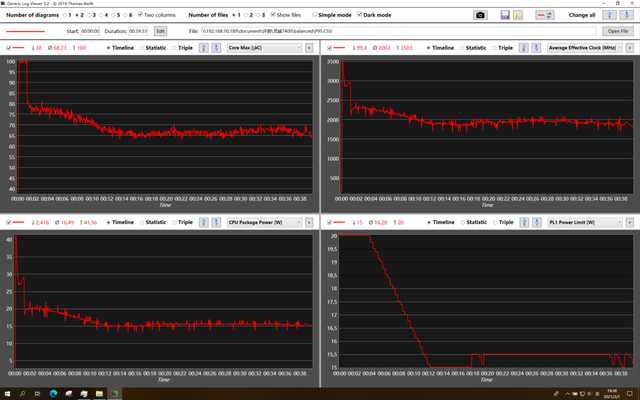Set number of diagrams to 6
640x400 pixels.
[x=126, y=15]
